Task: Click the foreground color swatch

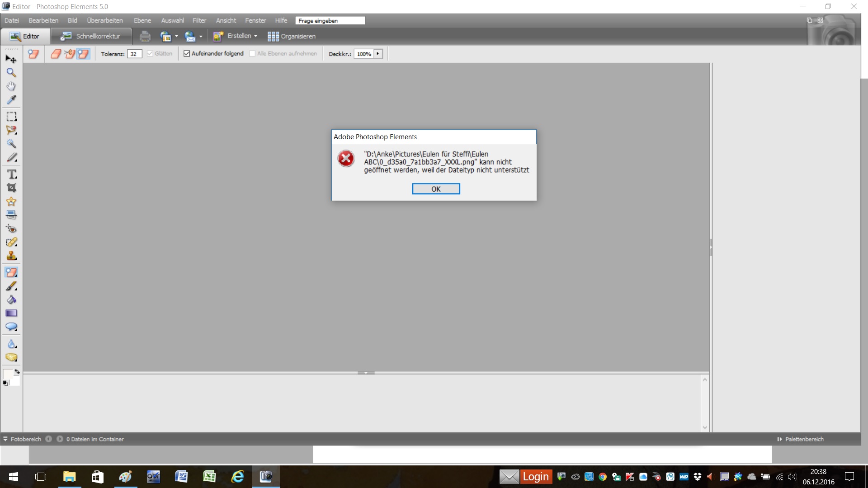Action: [x=8, y=374]
